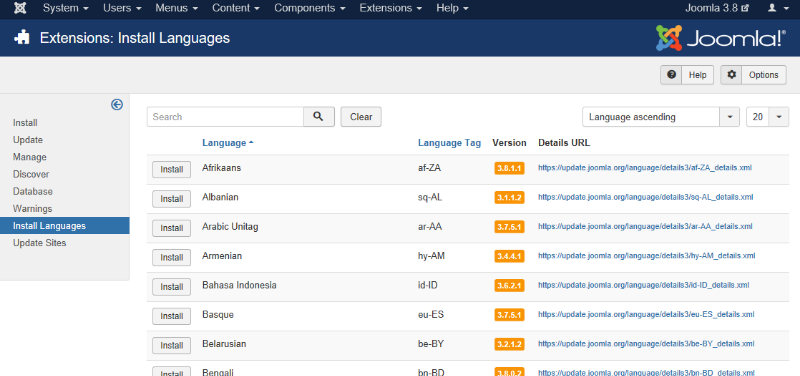Click the 3.2.1.2 version badge for Belarusian
This screenshot has width=800, height=376.
509,344
